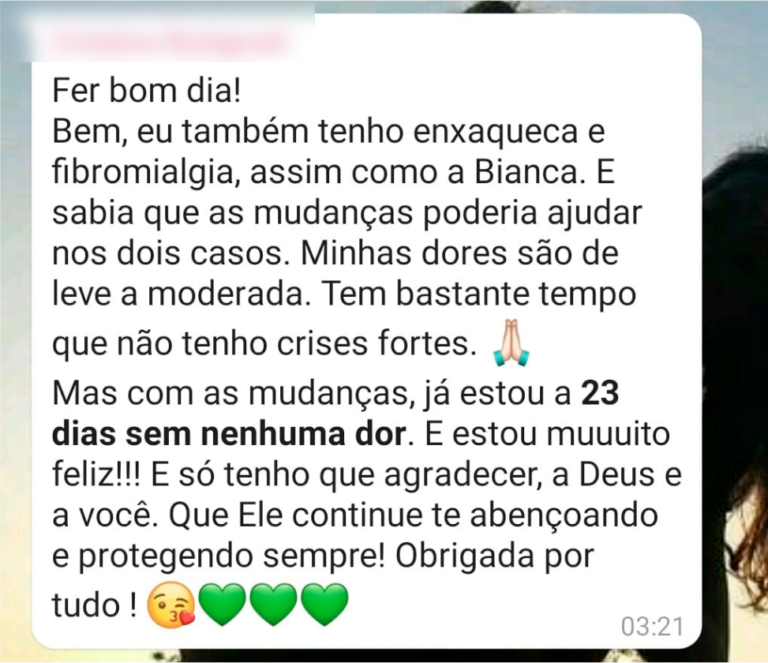
Task: Select the word "abençoando"
Action: (x=564, y=517)
